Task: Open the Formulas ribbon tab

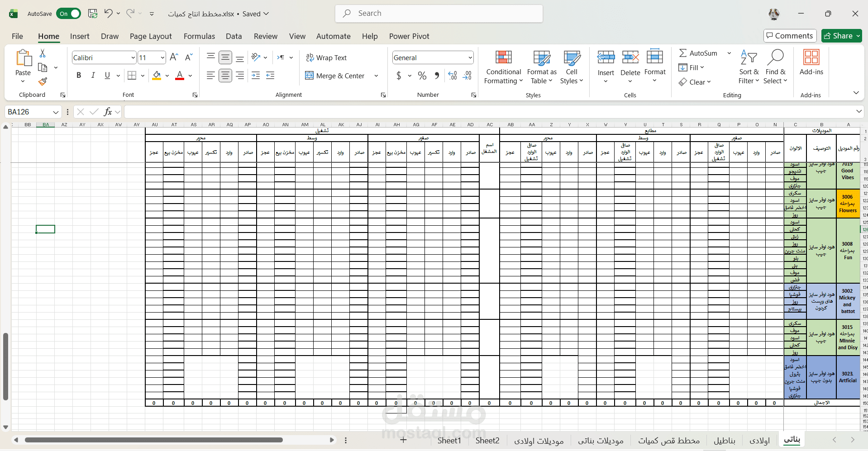Action: click(x=199, y=36)
